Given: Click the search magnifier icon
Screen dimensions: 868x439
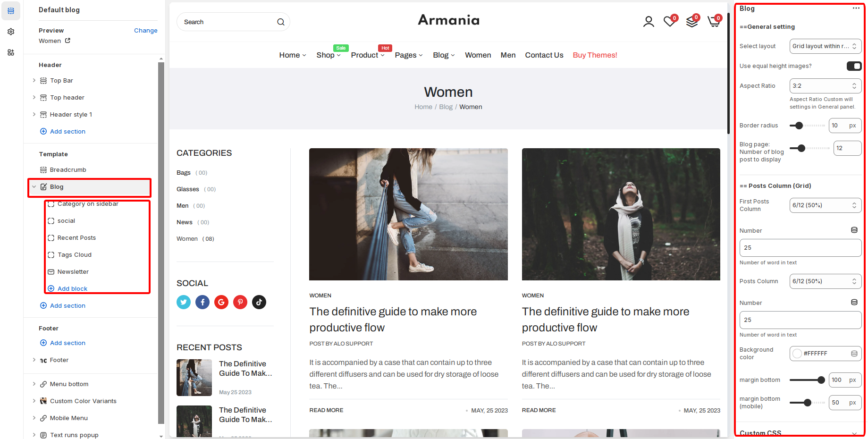Looking at the screenshot, I should 281,22.
